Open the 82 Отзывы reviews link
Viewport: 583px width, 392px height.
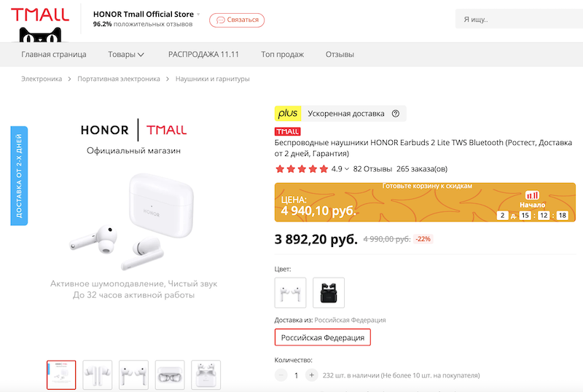(x=372, y=169)
